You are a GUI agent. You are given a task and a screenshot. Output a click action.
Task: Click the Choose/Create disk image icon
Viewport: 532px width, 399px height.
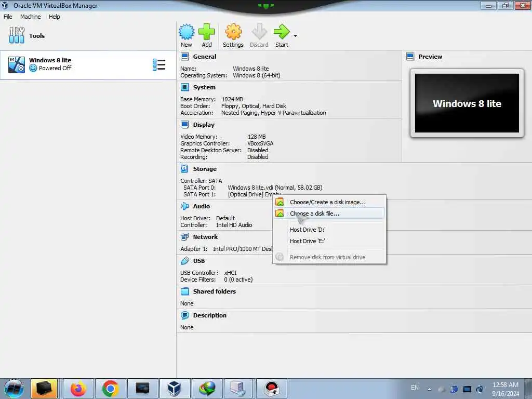280,202
